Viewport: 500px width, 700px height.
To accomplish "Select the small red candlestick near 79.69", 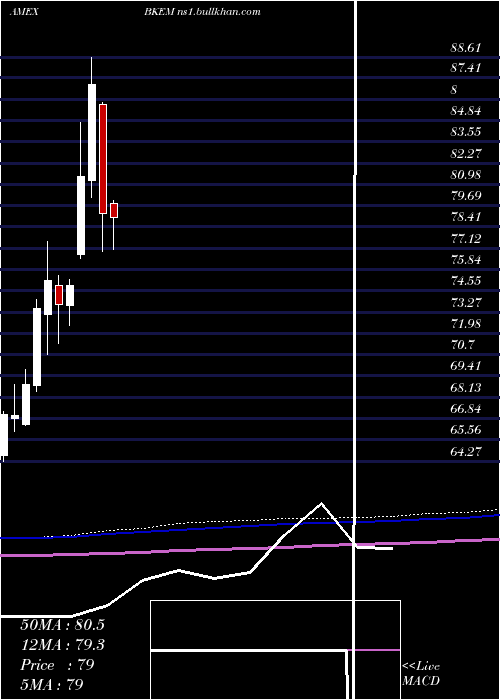I will click(x=114, y=210).
